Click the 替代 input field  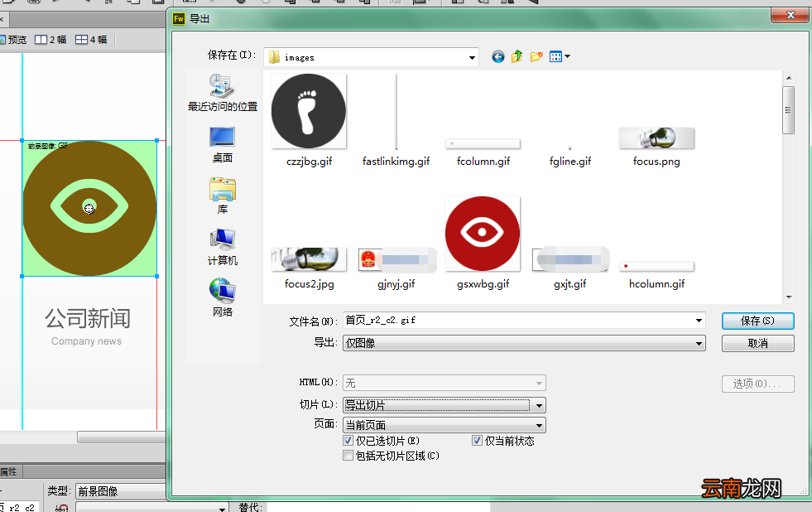[378, 507]
